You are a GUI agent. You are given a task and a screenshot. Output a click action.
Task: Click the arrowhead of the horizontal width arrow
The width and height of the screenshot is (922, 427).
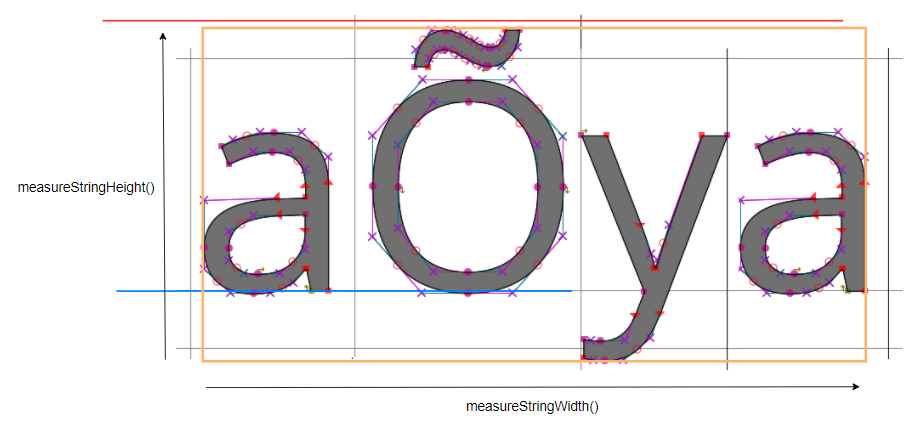tap(855, 386)
